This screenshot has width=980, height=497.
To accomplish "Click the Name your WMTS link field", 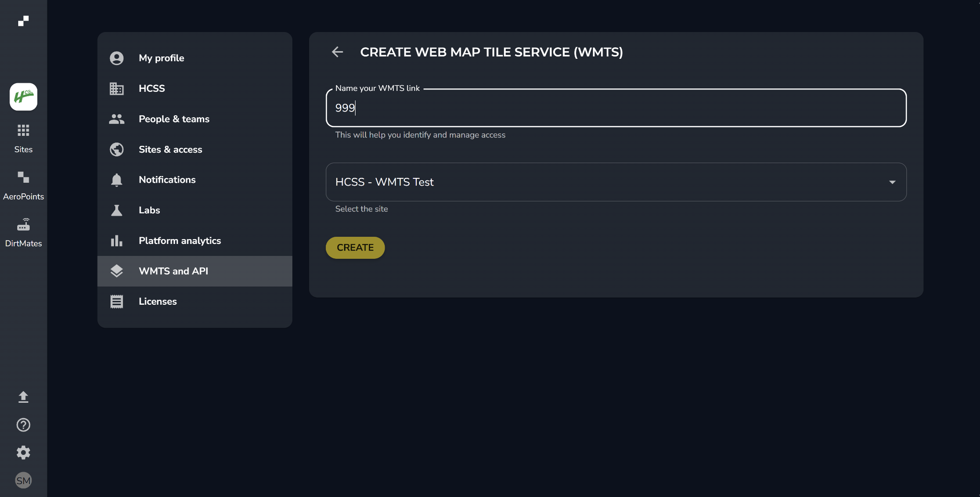I will (616, 108).
